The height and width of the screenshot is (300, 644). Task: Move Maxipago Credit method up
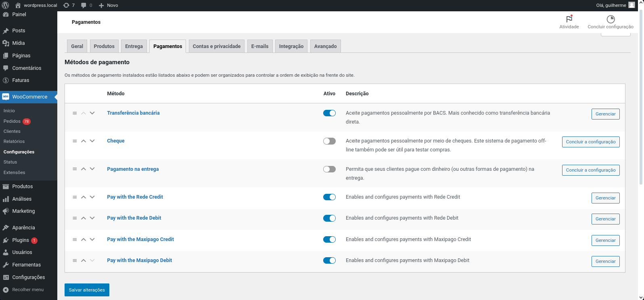tap(84, 239)
